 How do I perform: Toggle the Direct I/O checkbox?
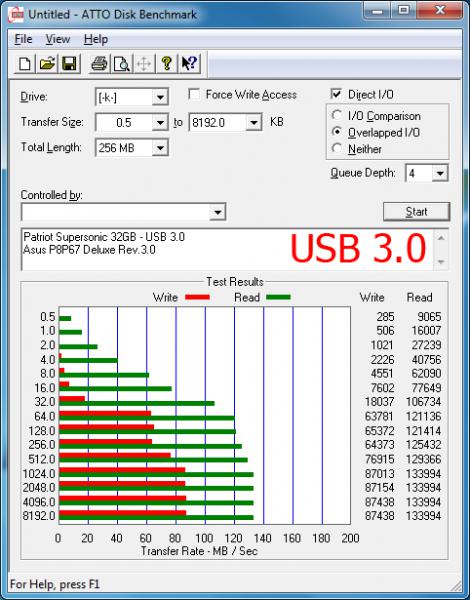click(336, 94)
